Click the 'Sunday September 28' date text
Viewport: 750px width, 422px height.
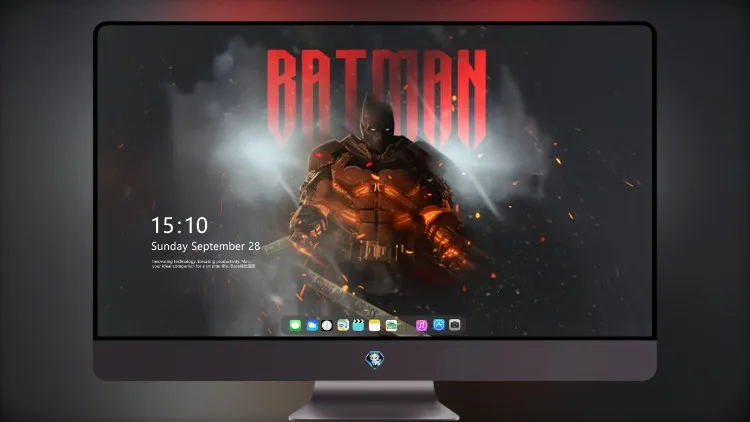pos(206,246)
